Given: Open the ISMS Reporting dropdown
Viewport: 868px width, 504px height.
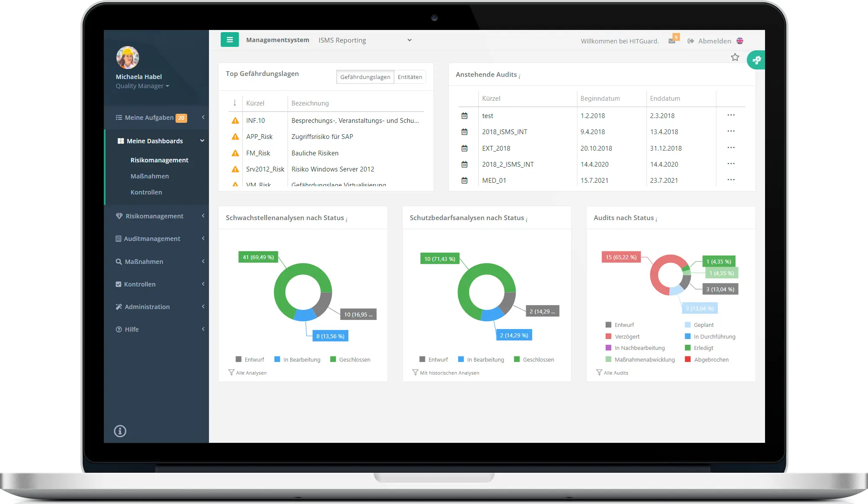Looking at the screenshot, I should [x=365, y=40].
